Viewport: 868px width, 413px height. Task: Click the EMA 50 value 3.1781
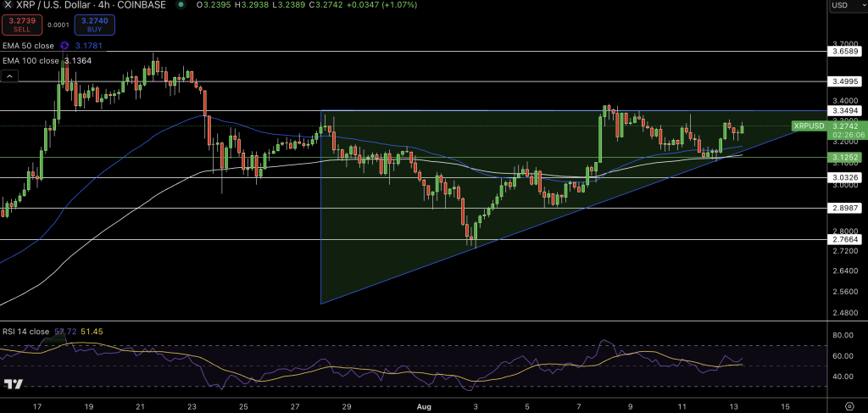(x=87, y=46)
